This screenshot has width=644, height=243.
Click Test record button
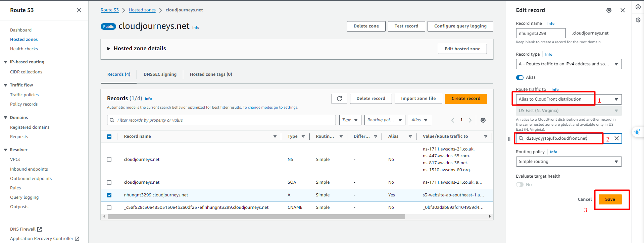406,26
